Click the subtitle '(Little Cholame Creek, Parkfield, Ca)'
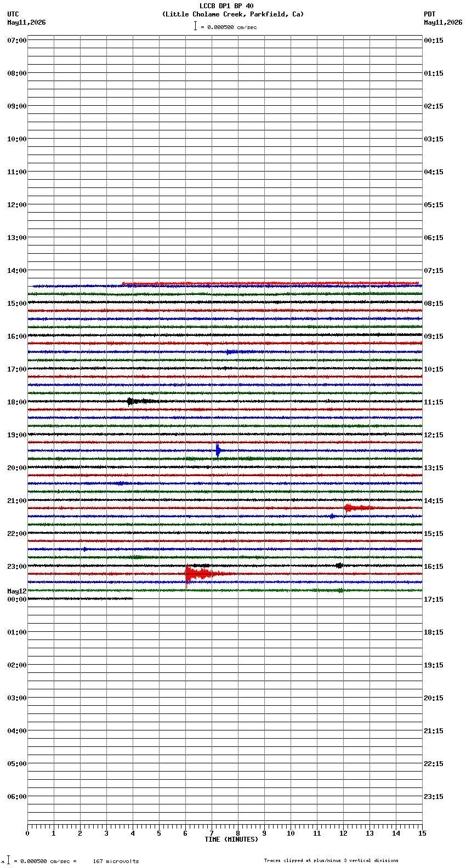466x868 pixels. click(232, 14)
